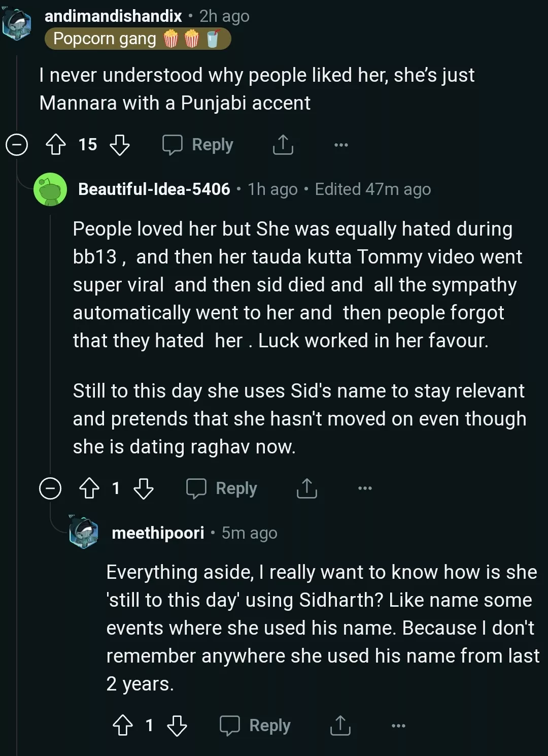
Task: Collapse the andimandishandix comment thread
Action: [x=17, y=145]
